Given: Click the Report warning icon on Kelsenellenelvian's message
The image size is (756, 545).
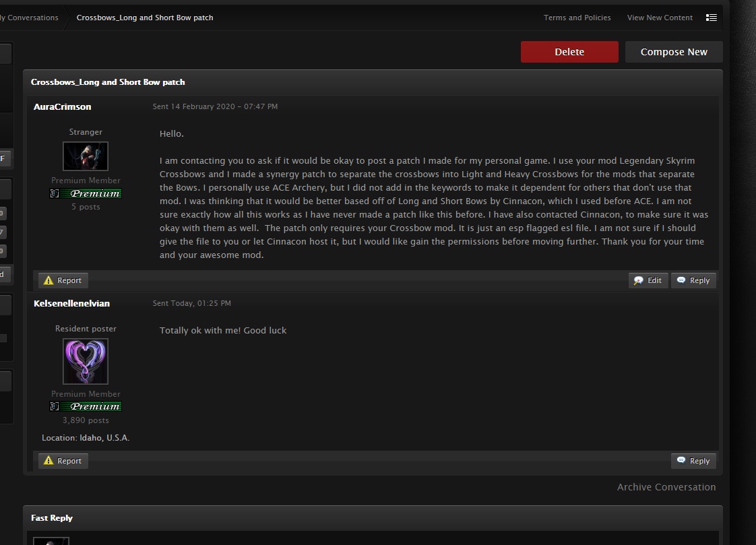Looking at the screenshot, I should pyautogui.click(x=48, y=461).
